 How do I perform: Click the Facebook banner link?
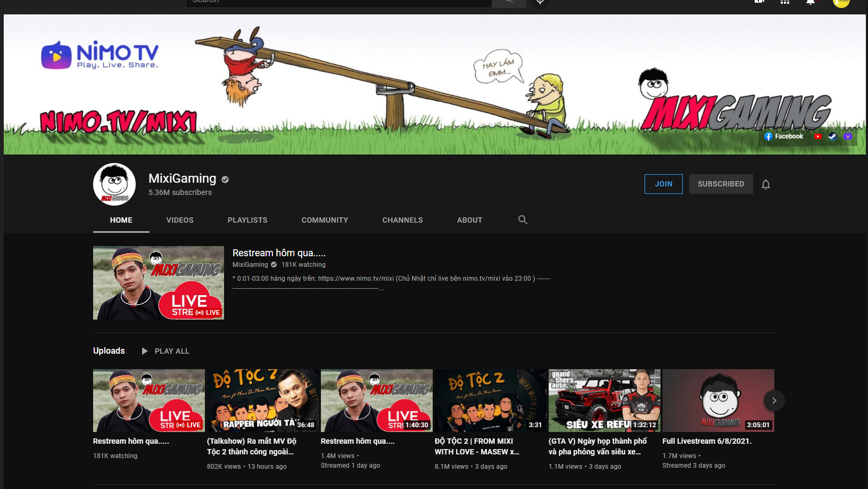pos(784,136)
